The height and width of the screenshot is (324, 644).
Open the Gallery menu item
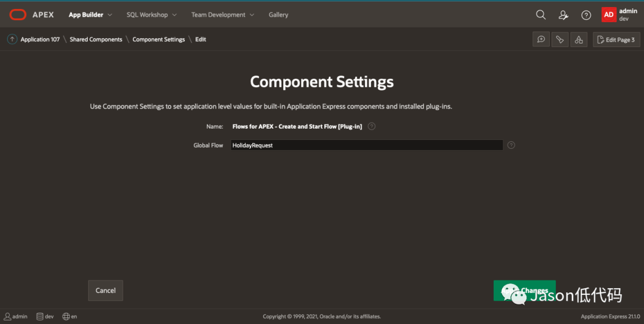coord(278,15)
